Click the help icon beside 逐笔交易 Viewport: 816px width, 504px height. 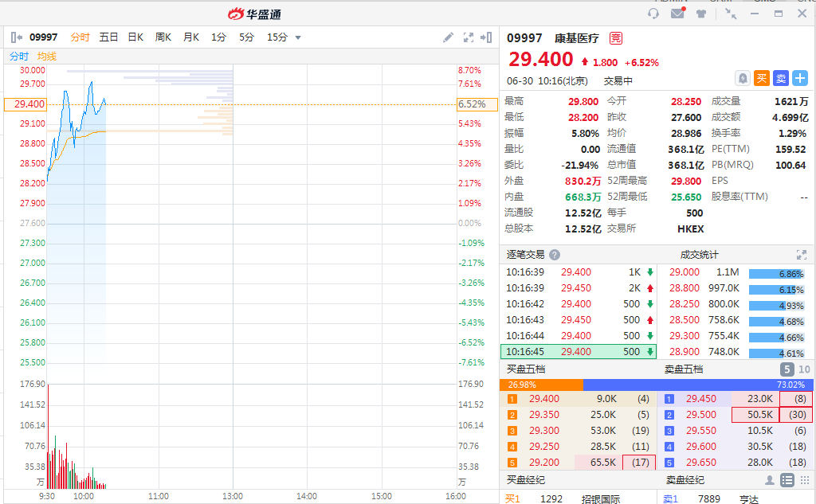pos(555,255)
